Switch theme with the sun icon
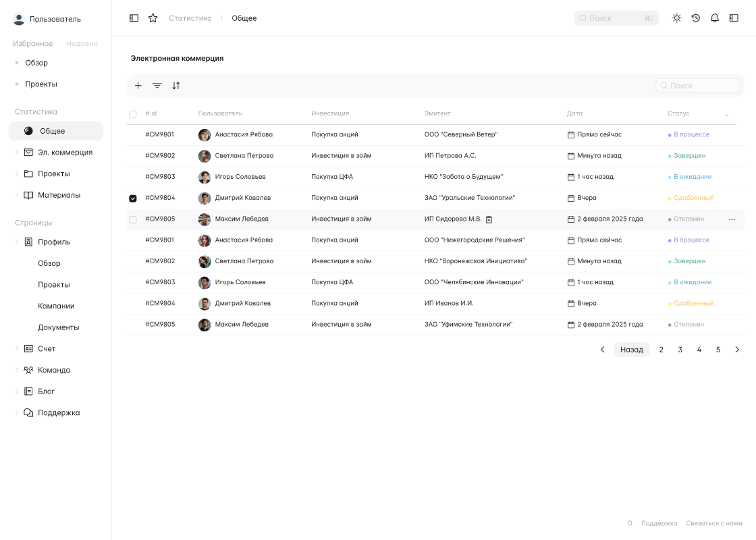The height and width of the screenshot is (540, 756). point(676,18)
